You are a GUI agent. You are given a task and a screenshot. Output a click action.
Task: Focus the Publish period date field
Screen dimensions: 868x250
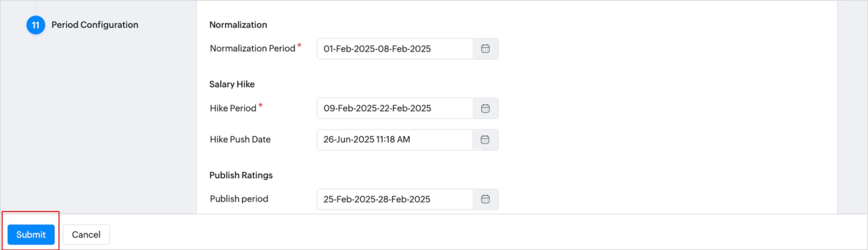(x=395, y=199)
